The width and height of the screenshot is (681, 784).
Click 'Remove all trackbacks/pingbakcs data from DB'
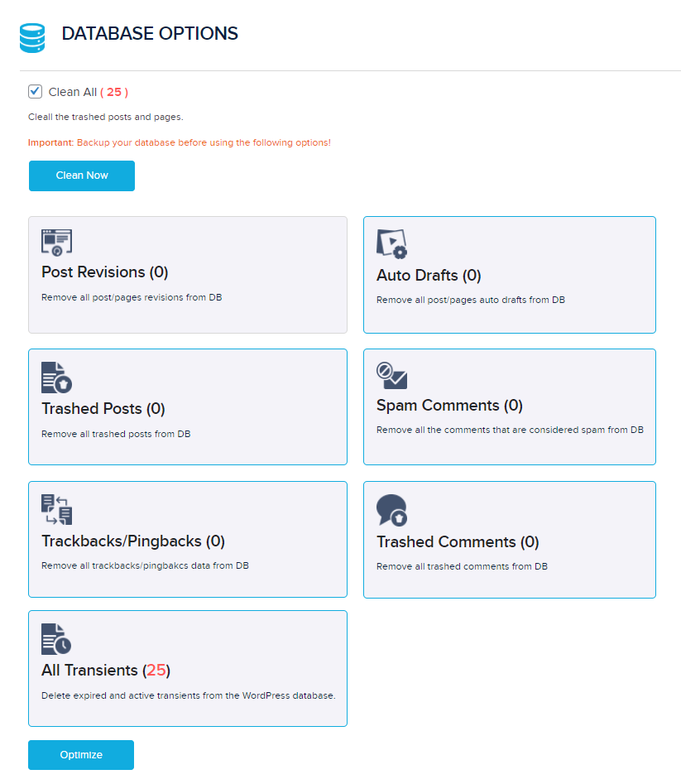pyautogui.click(x=146, y=565)
